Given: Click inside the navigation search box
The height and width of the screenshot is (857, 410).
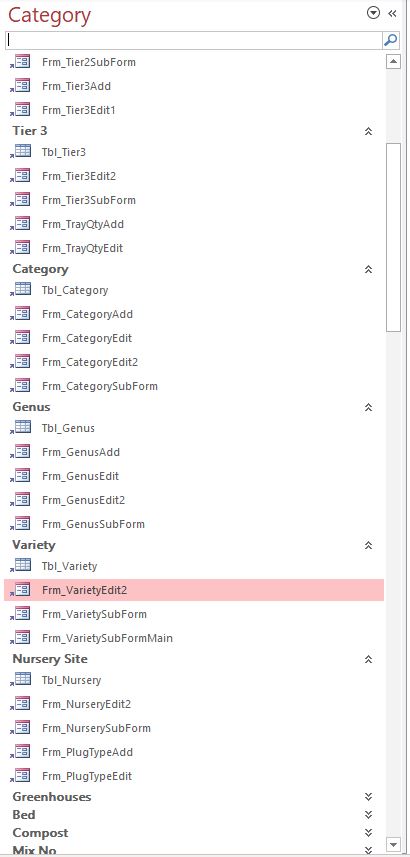Looking at the screenshot, I should 194,40.
